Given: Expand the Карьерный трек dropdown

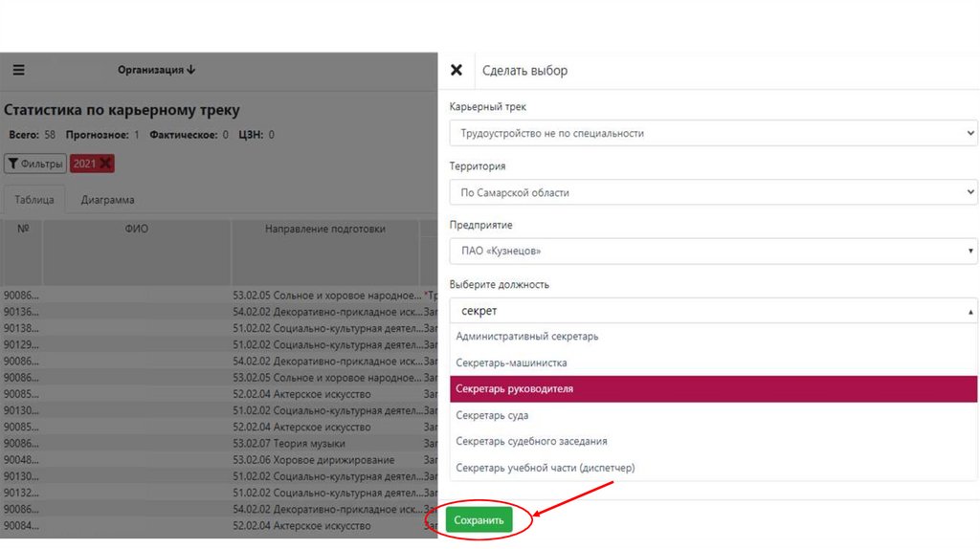Looking at the screenshot, I should [x=713, y=133].
